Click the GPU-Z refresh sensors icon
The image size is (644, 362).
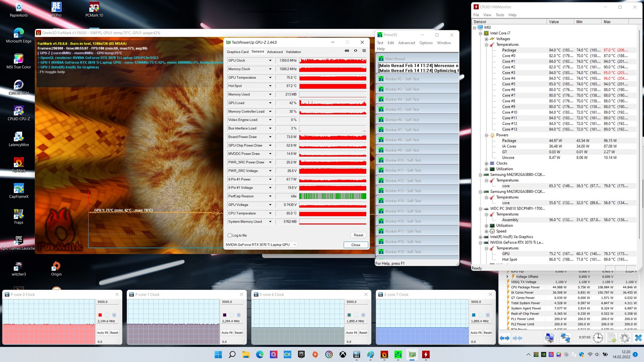[356, 51]
